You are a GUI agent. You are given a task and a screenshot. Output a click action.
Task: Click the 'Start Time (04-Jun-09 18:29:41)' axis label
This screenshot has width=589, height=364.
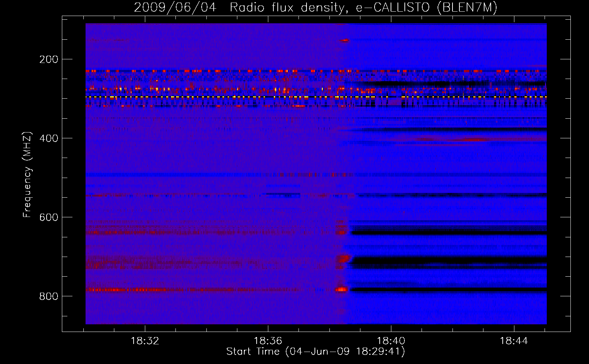[316, 352]
